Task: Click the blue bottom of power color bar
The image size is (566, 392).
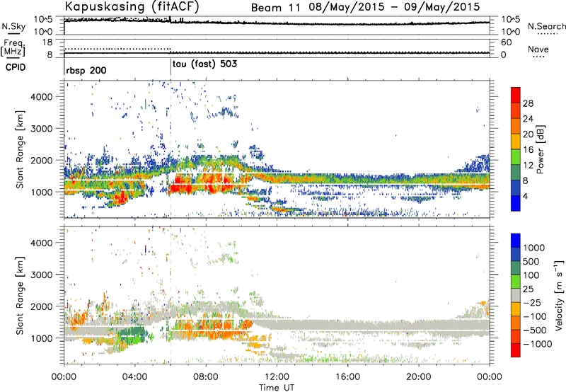Action: [x=516, y=203]
